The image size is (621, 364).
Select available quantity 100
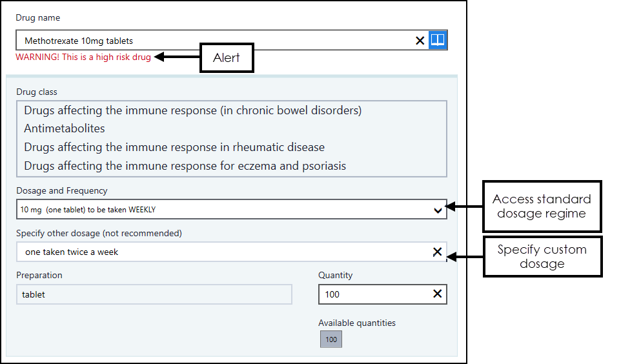click(x=331, y=339)
